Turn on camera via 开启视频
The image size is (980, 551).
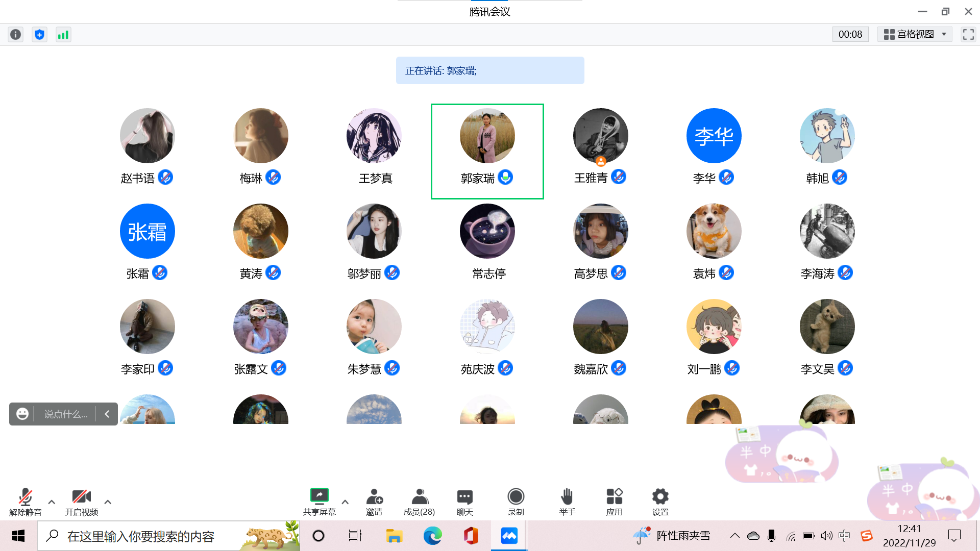pyautogui.click(x=81, y=496)
